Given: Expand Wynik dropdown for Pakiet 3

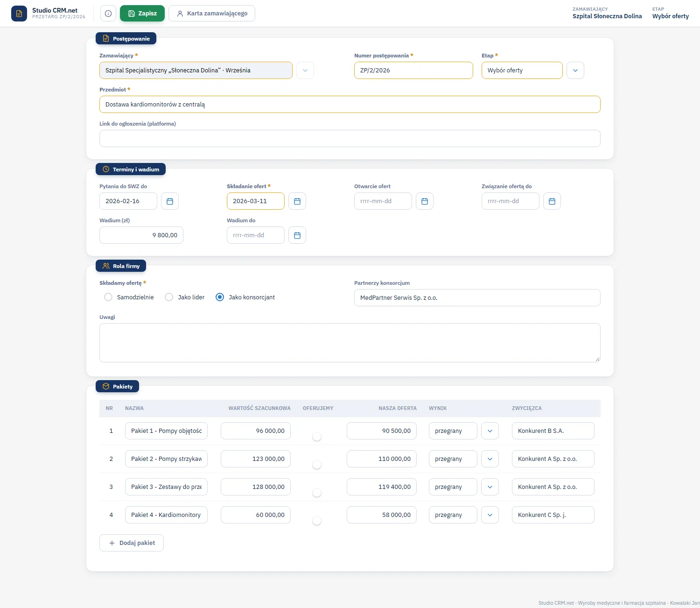Looking at the screenshot, I should (x=490, y=487).
